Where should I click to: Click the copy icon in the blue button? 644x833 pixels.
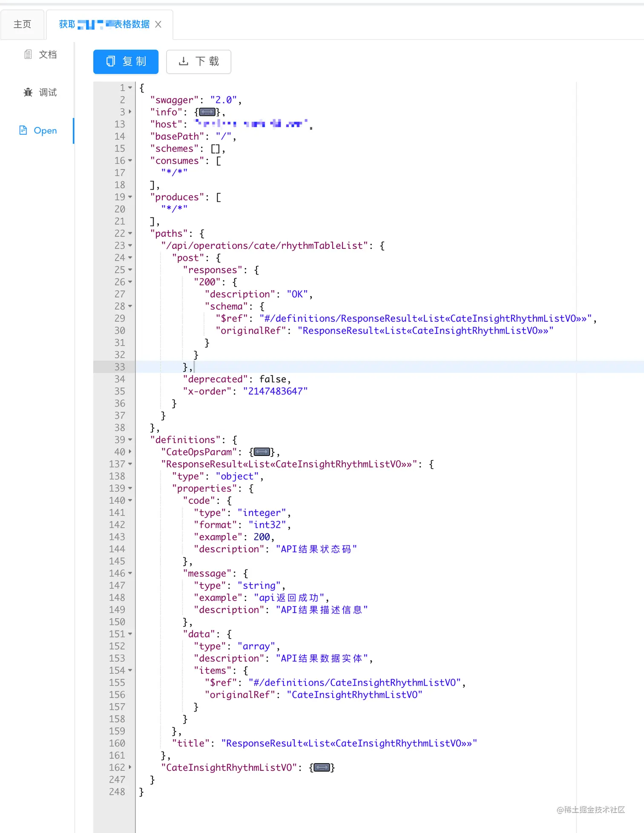[x=111, y=61]
